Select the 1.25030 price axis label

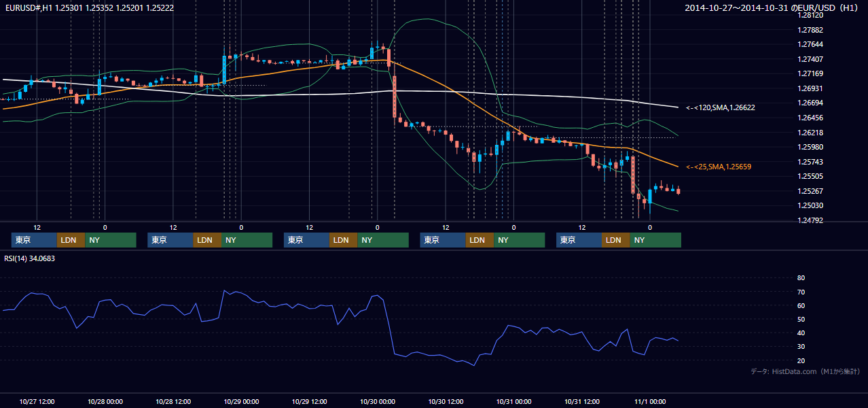point(810,205)
